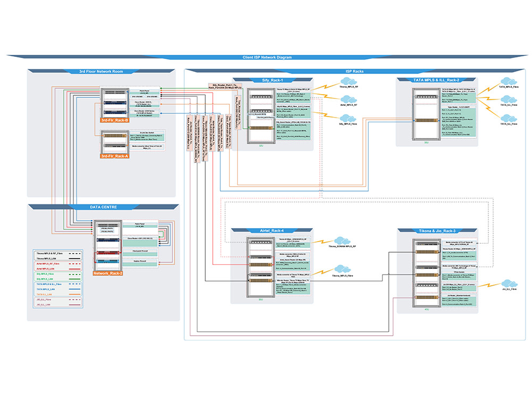The width and height of the screenshot is (532, 399).
Task: Expand the Tikona & Jio_Rack-3 header
Action: (x=436, y=231)
